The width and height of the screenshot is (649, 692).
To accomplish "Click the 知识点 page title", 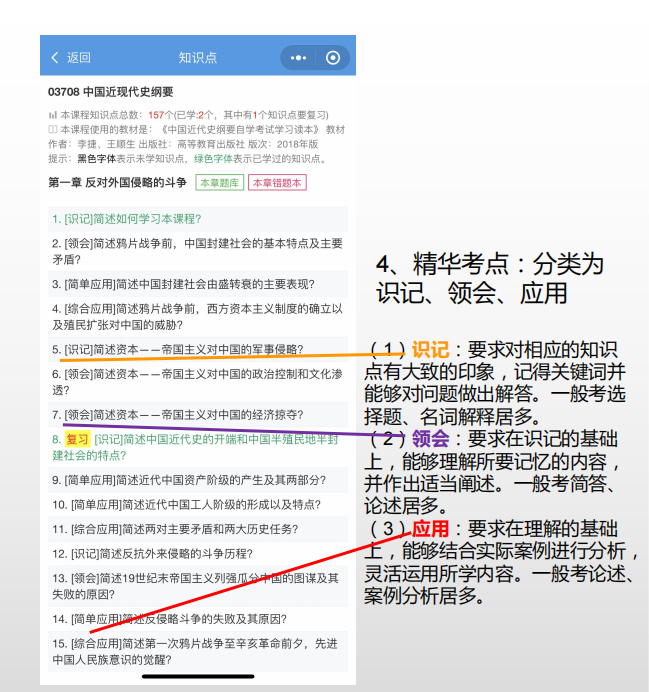I will pos(198,58).
